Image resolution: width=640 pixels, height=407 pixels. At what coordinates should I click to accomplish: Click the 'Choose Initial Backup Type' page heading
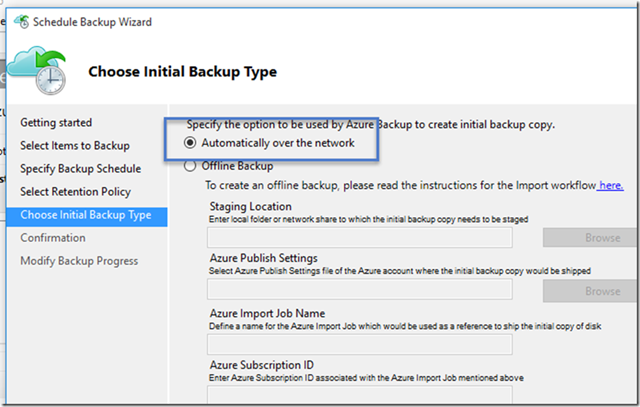(183, 71)
